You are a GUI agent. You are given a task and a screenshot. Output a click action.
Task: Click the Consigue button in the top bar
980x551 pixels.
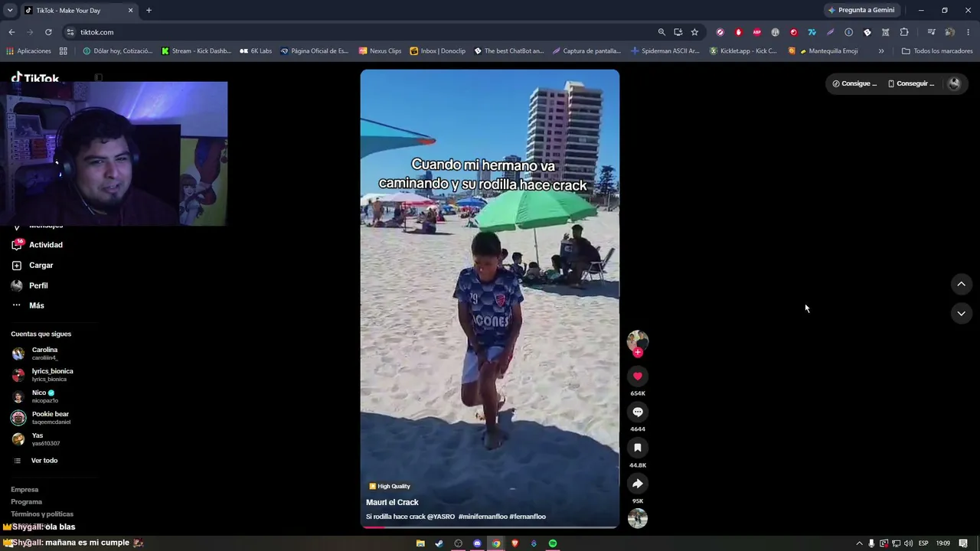pyautogui.click(x=854, y=83)
